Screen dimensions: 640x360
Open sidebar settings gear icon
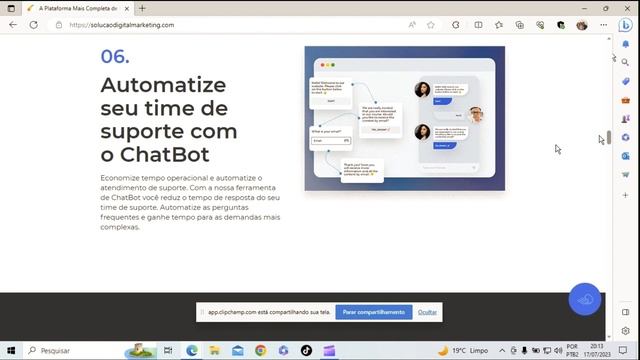(625, 331)
